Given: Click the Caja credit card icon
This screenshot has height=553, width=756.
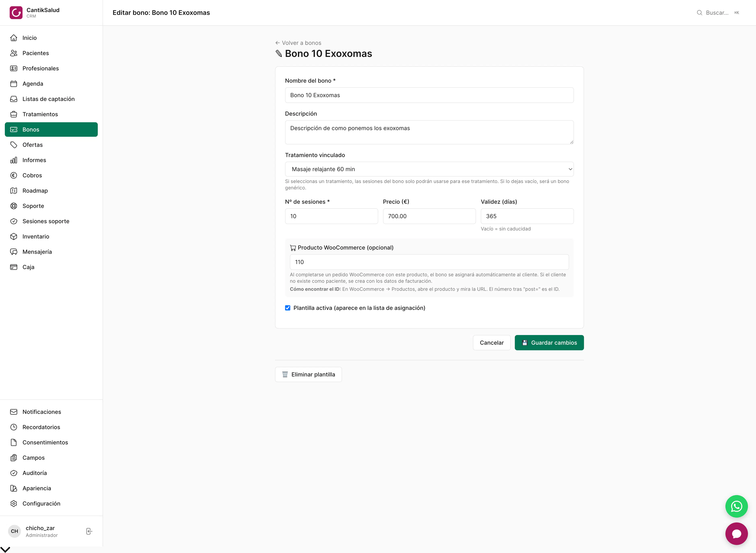Looking at the screenshot, I should [x=14, y=267].
